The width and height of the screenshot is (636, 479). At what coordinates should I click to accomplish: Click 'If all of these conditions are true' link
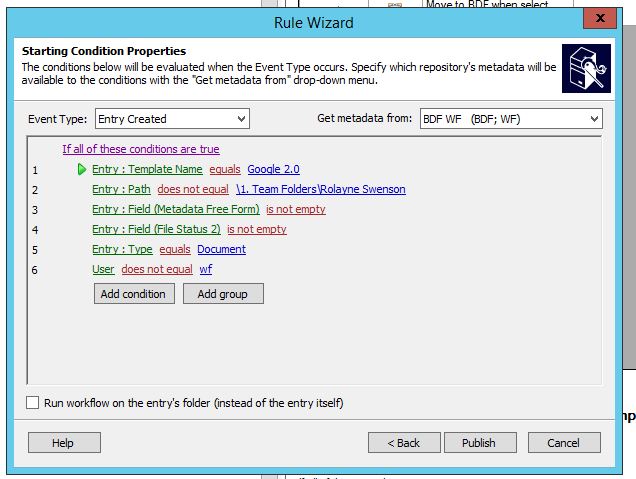[x=141, y=149]
